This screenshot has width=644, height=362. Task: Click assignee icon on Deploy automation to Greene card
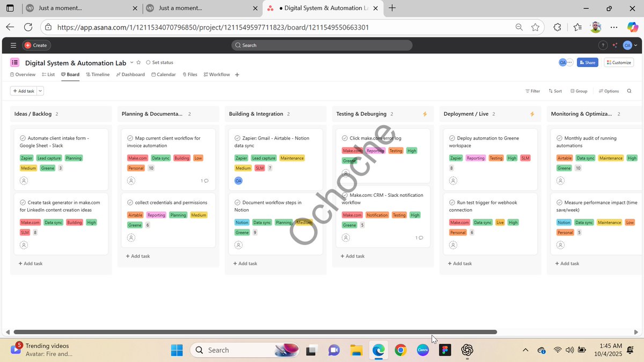(x=453, y=181)
